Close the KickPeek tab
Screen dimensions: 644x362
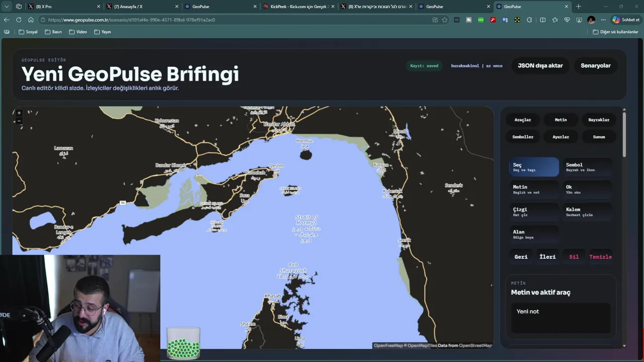(333, 7)
